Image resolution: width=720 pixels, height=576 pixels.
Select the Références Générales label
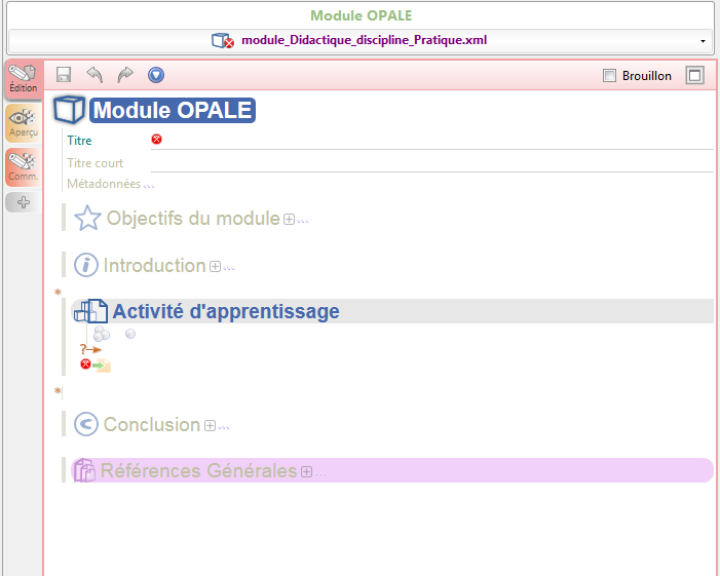point(199,471)
